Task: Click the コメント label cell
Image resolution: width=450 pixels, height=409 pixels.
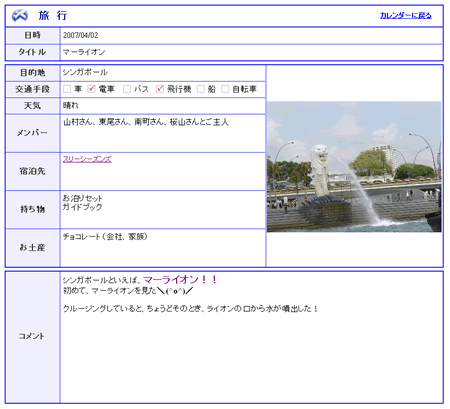Action: (32, 337)
